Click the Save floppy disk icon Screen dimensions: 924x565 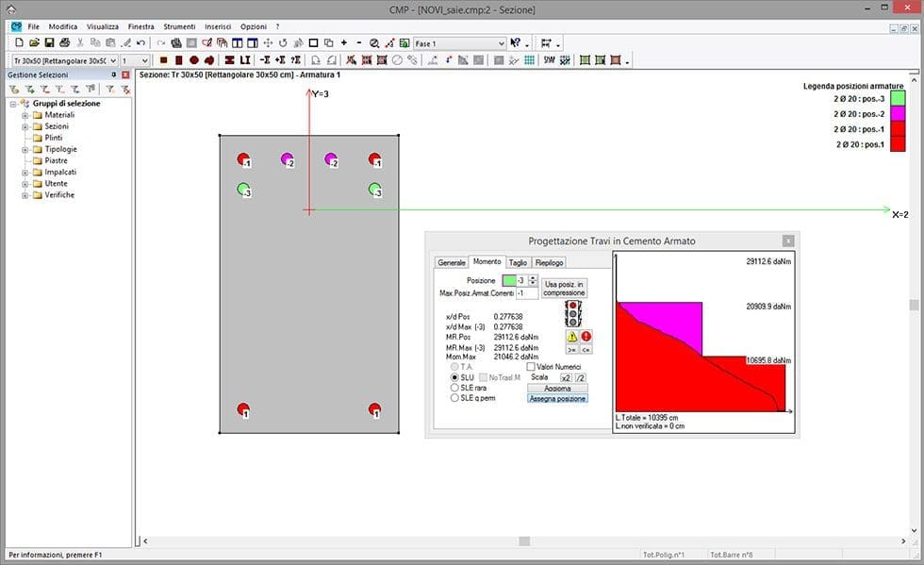click(x=49, y=43)
